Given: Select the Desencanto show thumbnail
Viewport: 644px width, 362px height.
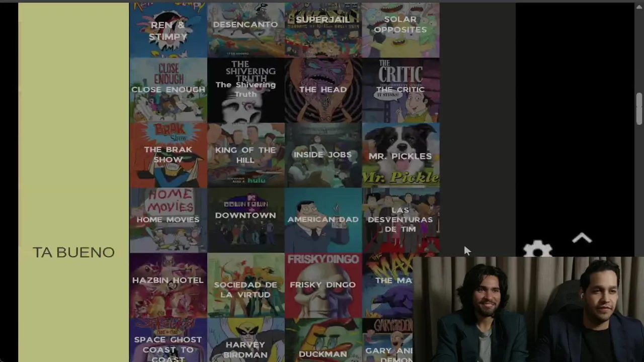Looking at the screenshot, I should (x=246, y=30).
